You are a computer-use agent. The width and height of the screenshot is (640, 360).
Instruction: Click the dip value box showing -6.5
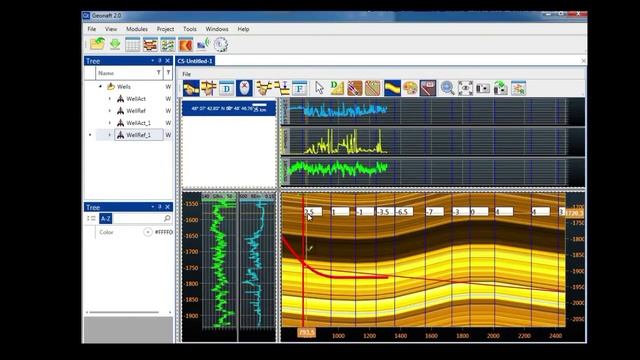click(x=404, y=211)
